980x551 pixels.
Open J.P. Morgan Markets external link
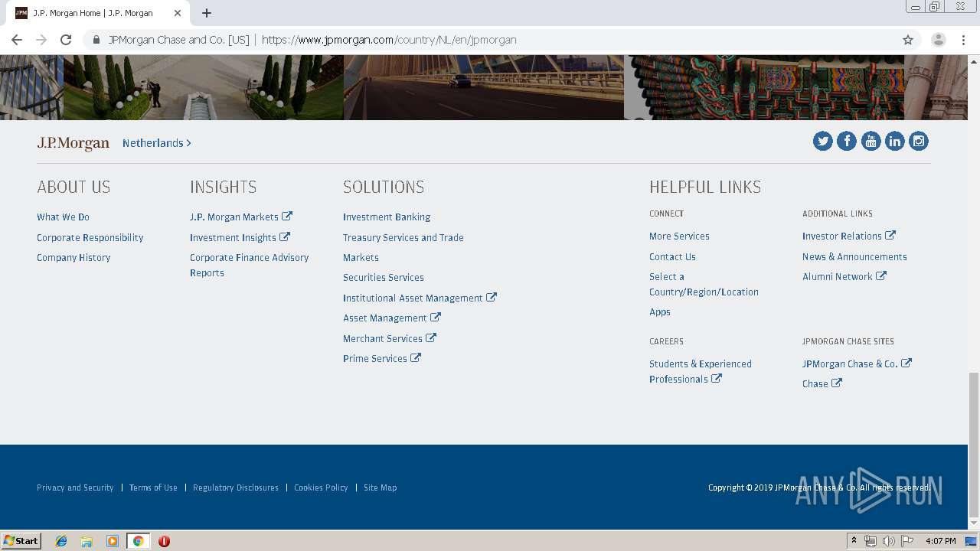[x=241, y=217]
